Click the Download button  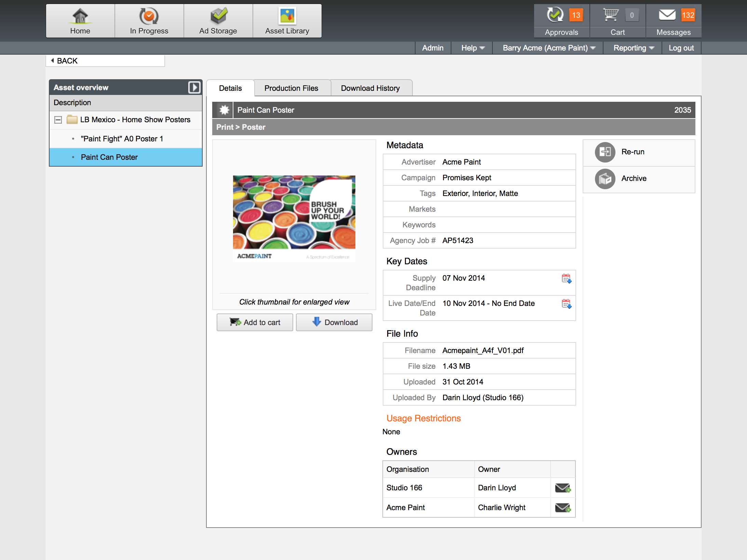pos(334,322)
